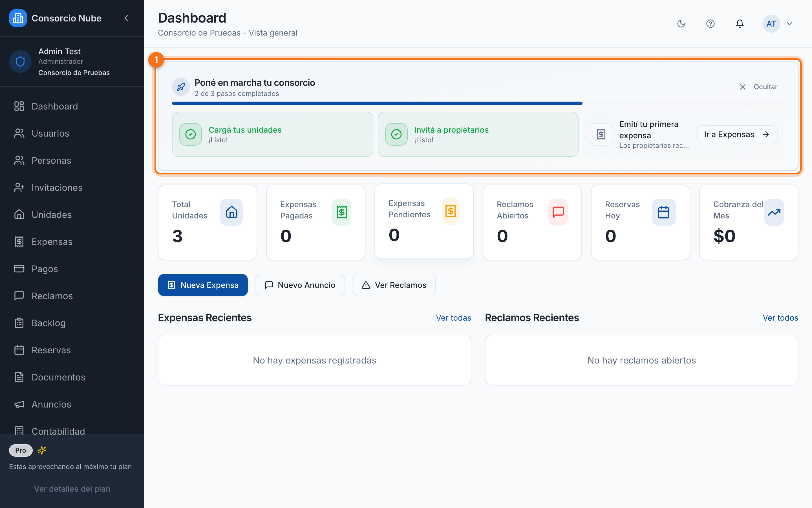Toggle dark mode with the moon icon

[681, 23]
